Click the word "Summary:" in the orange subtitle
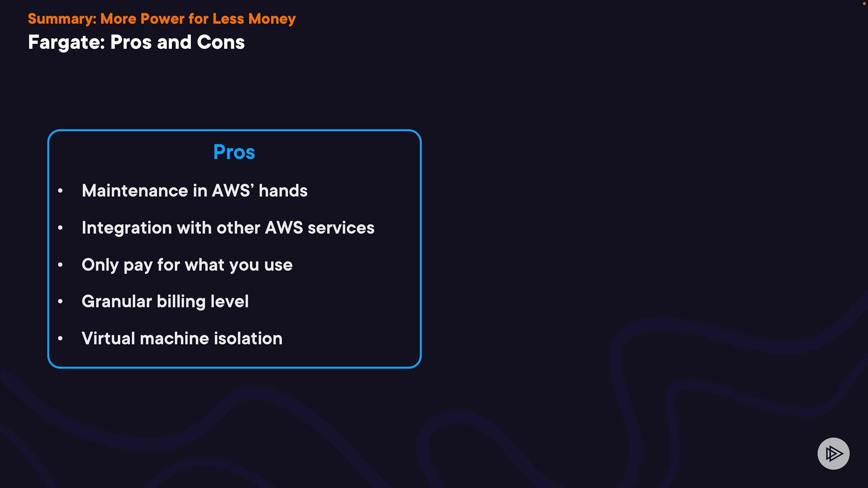 click(x=62, y=19)
